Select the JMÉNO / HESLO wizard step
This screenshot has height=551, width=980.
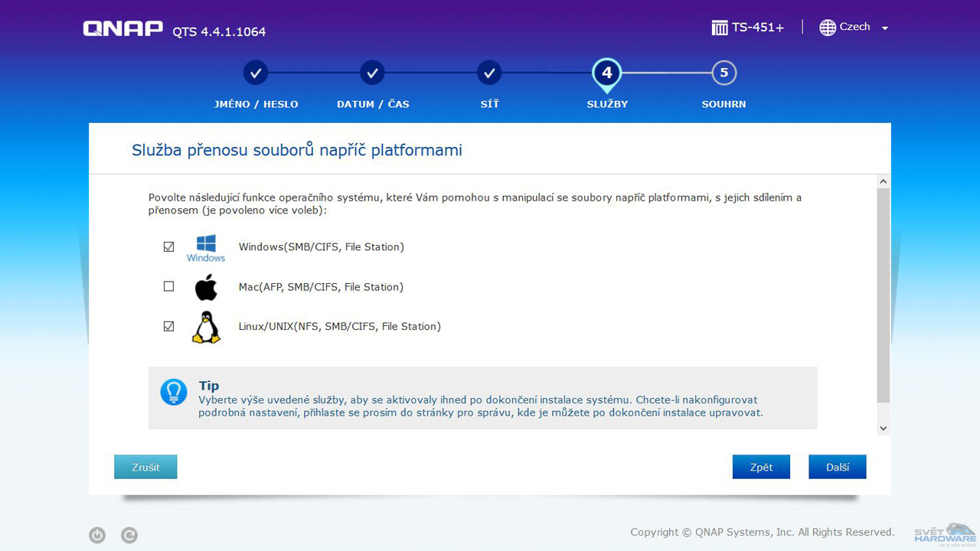[256, 73]
